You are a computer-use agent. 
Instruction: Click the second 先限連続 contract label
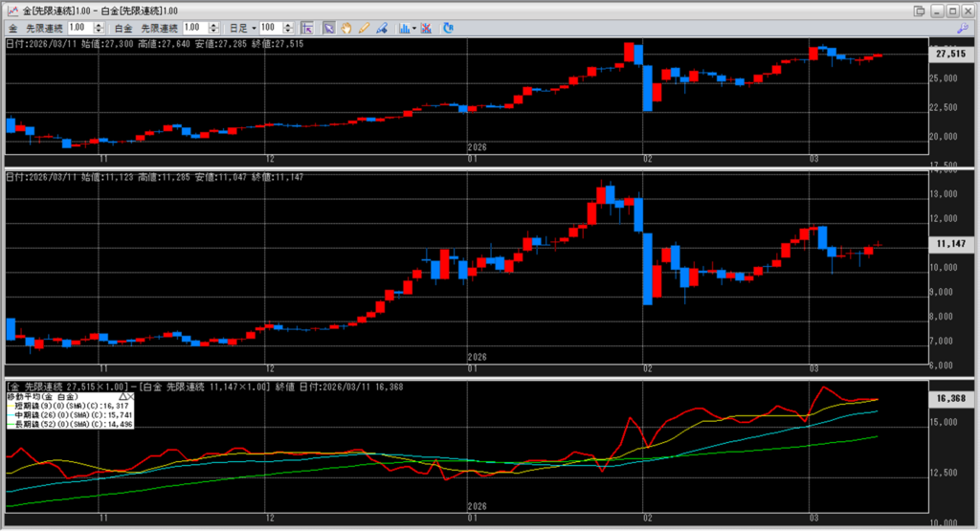click(160, 29)
